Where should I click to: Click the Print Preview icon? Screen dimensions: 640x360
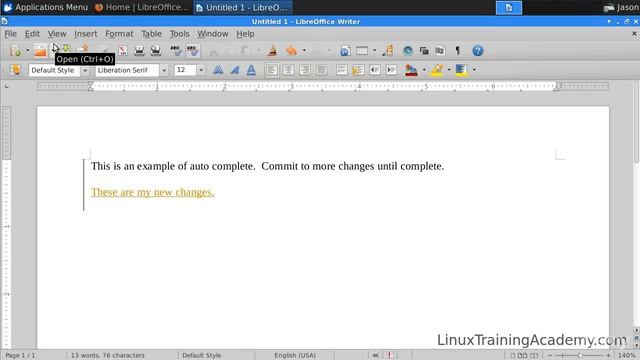(156, 51)
